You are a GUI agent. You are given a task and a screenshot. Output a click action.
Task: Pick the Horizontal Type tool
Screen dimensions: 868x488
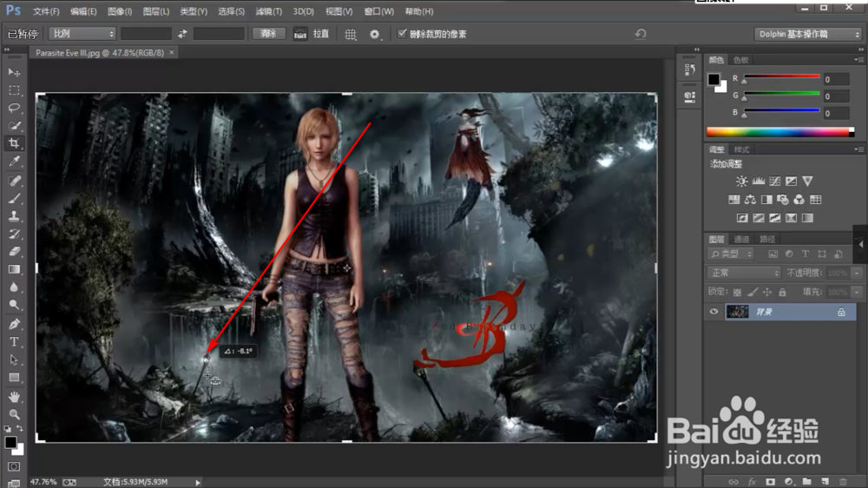click(15, 341)
